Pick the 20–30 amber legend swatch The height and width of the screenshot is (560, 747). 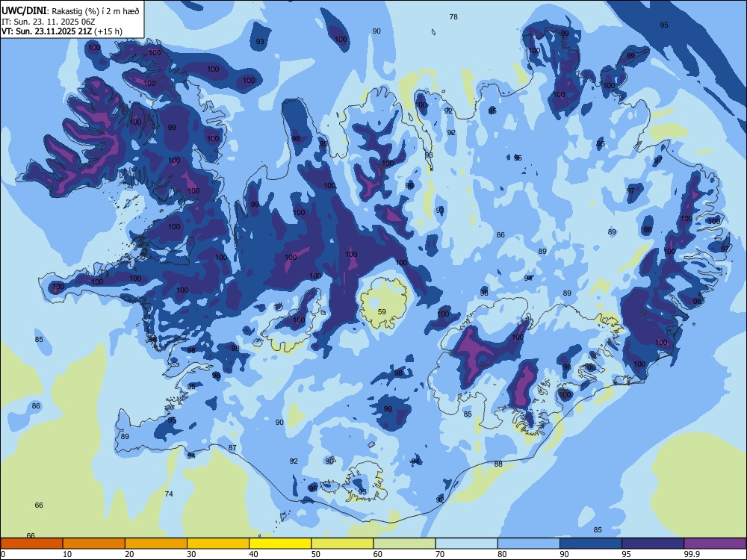[156, 544]
